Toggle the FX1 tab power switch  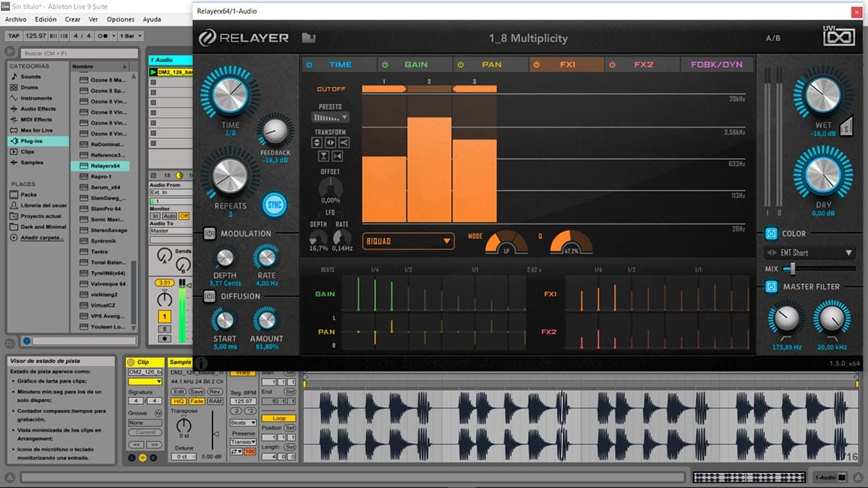tap(536, 64)
